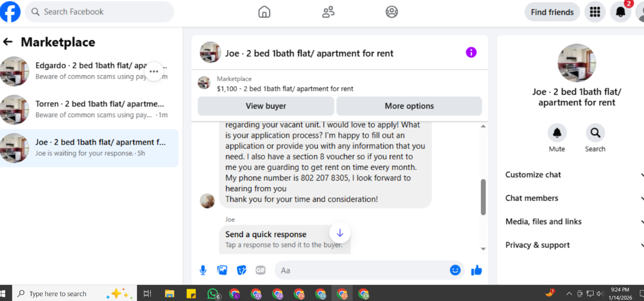Expand the Chat members section

(575, 198)
